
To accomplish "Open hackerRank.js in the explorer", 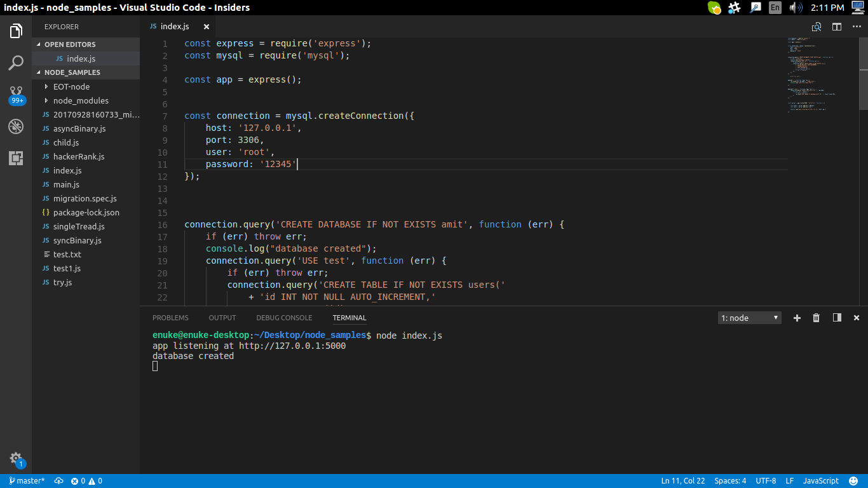I will [79, 156].
